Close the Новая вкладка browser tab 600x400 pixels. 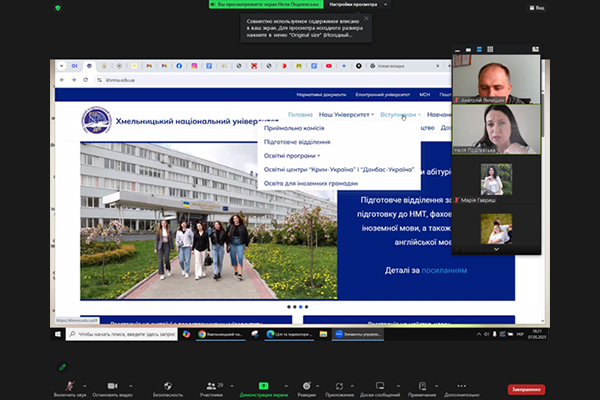tap(438, 66)
